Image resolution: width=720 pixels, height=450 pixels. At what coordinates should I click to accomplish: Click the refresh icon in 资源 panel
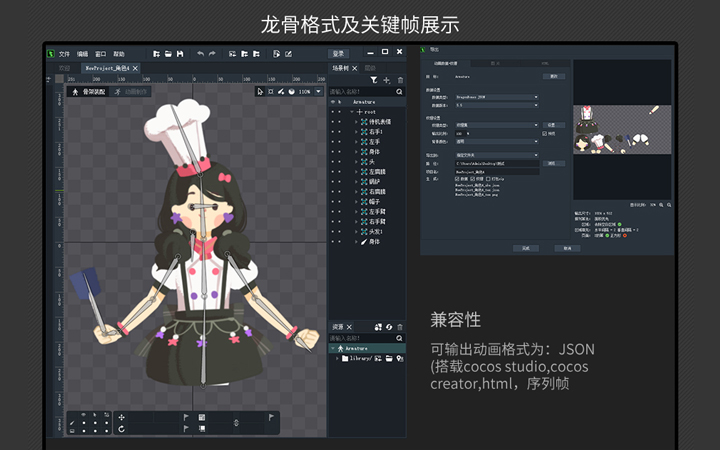coord(389,327)
